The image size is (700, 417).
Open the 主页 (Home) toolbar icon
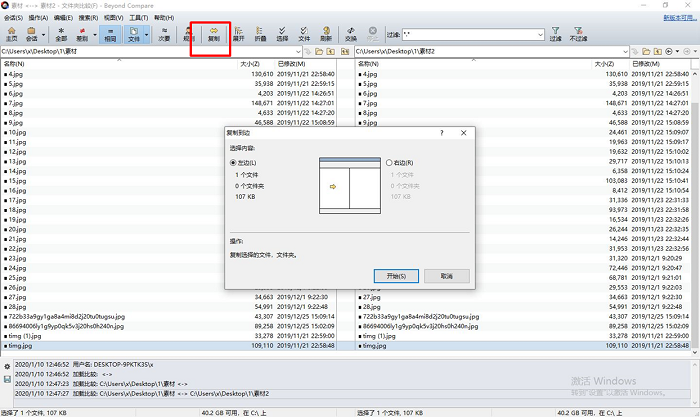tap(12, 34)
